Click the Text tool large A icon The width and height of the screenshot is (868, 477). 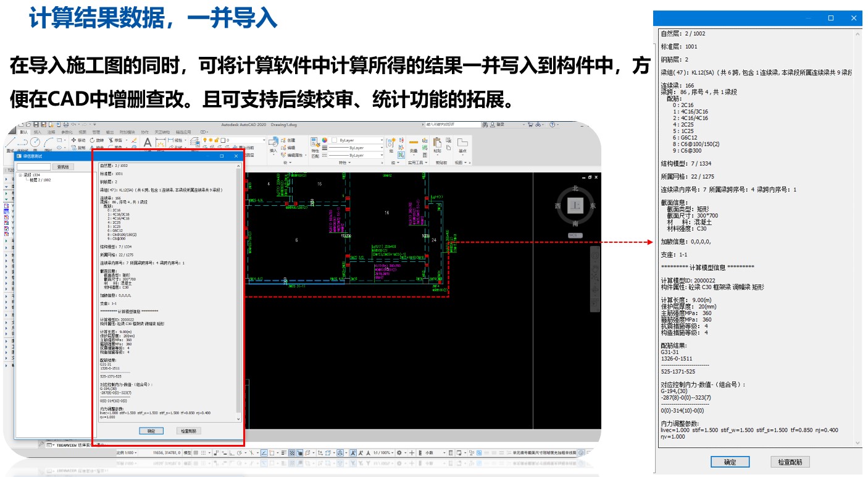(x=148, y=143)
